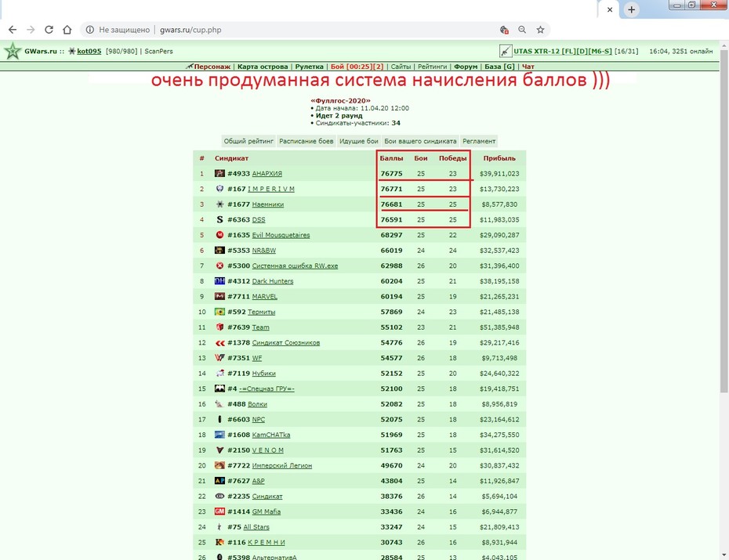The height and width of the screenshot is (560, 729).
Task: Close the current browser tab
Action: pos(610,9)
